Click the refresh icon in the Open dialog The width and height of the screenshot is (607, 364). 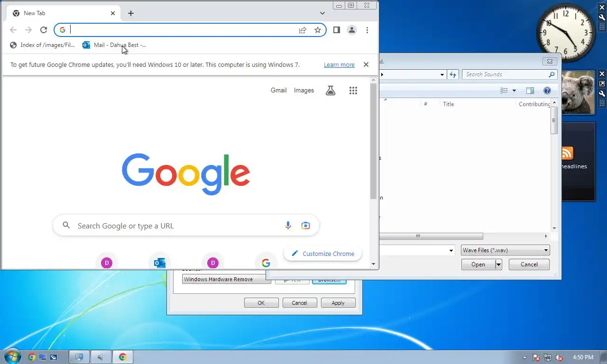[453, 74]
